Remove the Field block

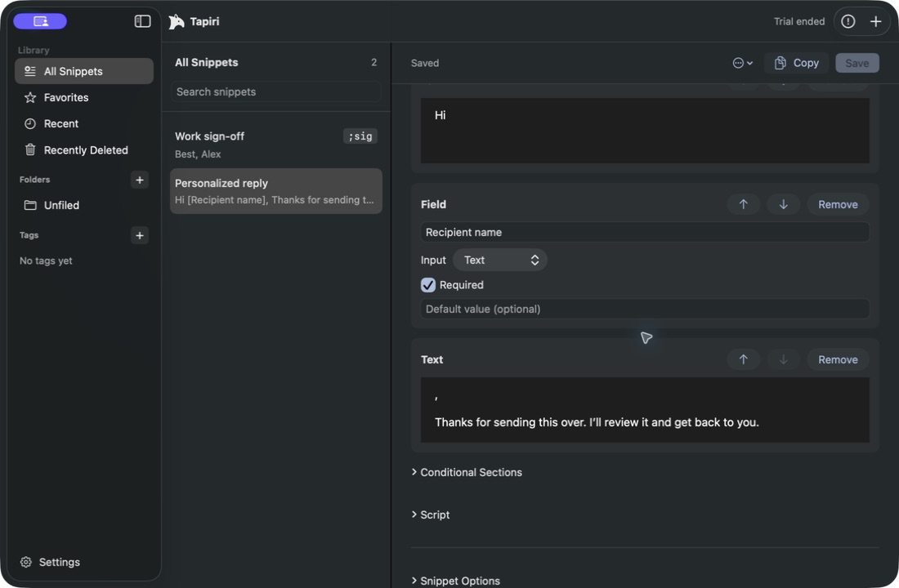click(x=838, y=205)
